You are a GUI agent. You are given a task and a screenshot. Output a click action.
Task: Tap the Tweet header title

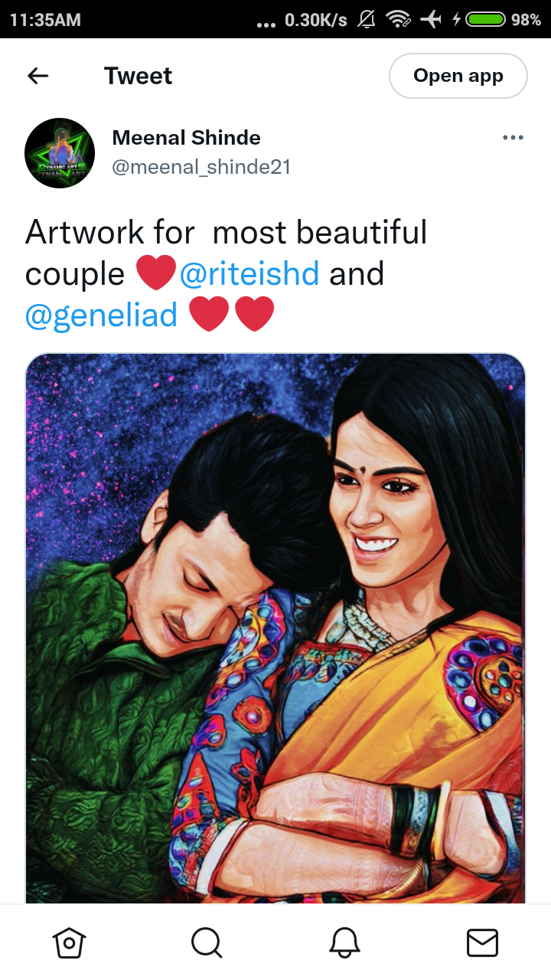[139, 76]
